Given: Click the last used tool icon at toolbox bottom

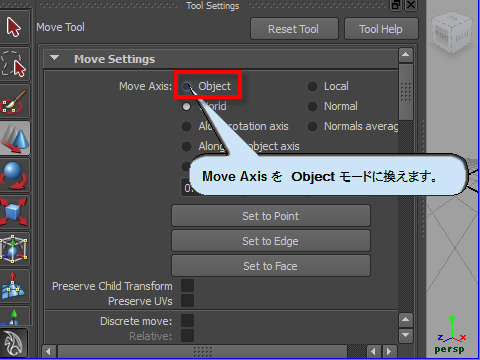Looking at the screenshot, I should click(x=13, y=343).
